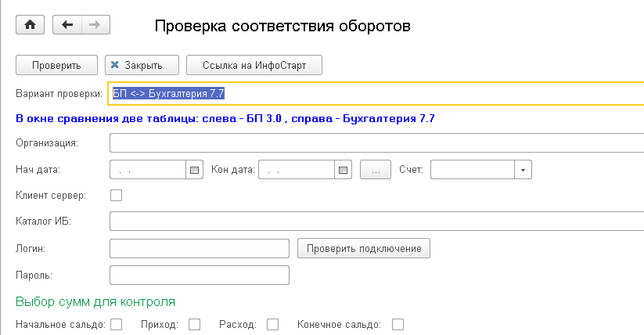Expand the Счет dropdown list
This screenshot has height=335, width=644.
point(523,169)
